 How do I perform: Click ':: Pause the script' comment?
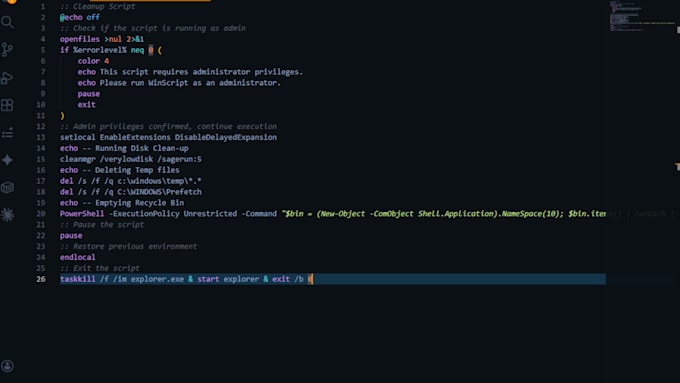[x=102, y=225]
